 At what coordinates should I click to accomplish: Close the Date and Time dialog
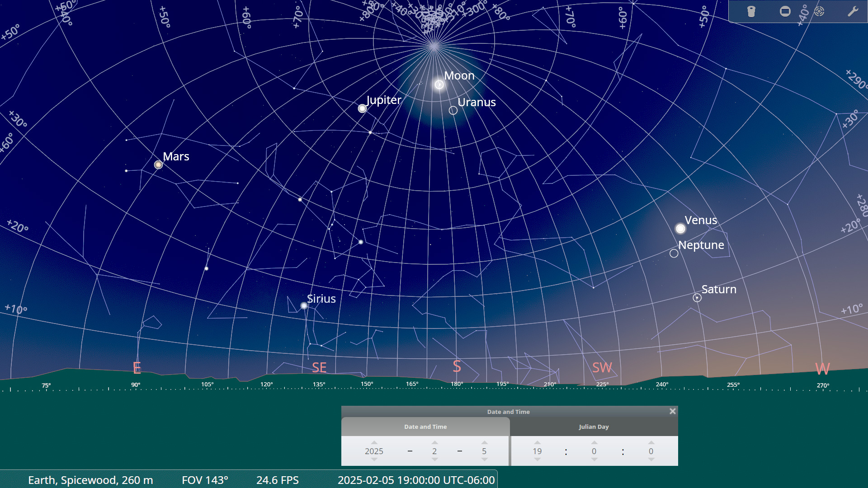(672, 411)
